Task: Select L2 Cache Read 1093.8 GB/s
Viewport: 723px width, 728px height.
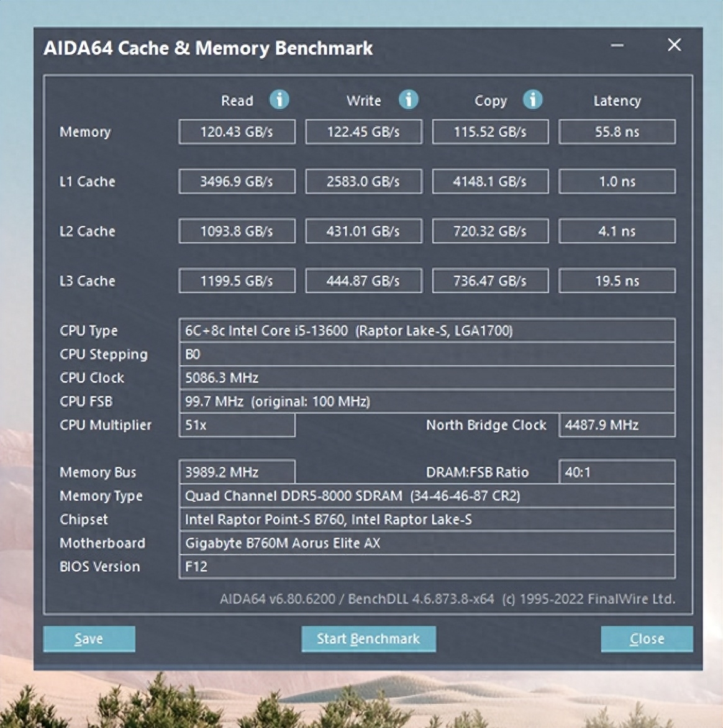Action: tap(237, 231)
